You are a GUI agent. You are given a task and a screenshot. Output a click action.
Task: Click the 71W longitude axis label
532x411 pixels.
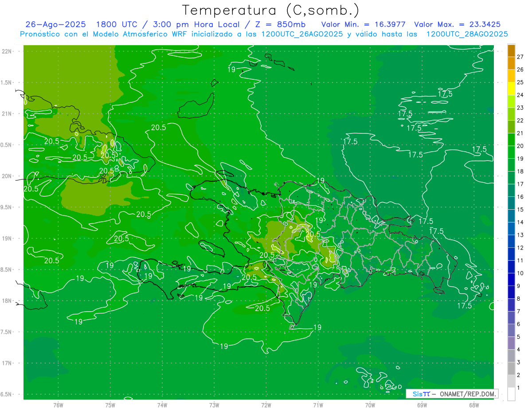(x=318, y=405)
